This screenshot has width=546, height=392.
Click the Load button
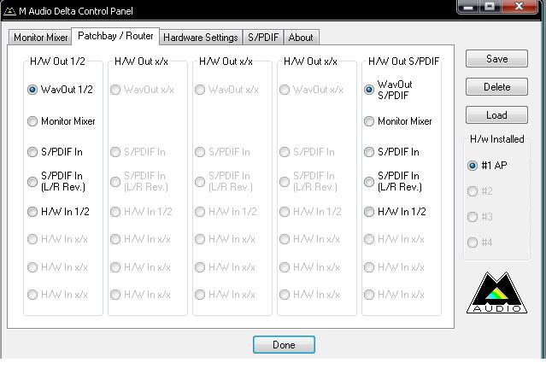point(496,115)
